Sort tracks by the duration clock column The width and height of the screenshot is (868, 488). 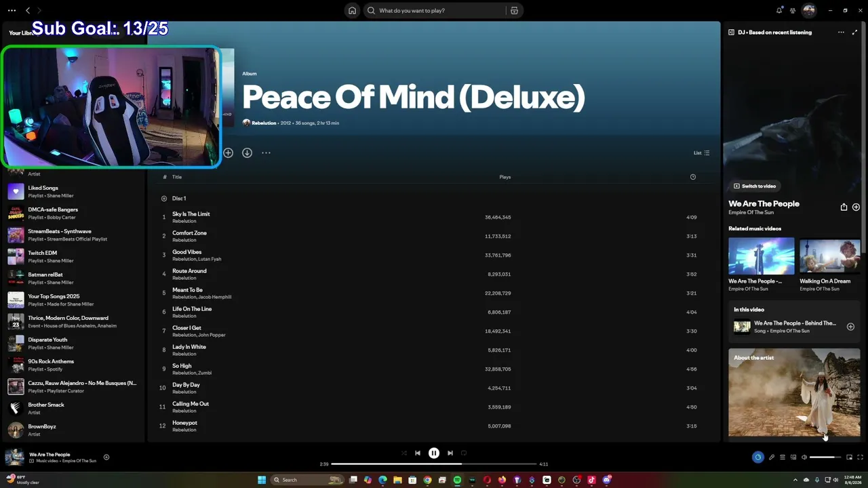692,177
